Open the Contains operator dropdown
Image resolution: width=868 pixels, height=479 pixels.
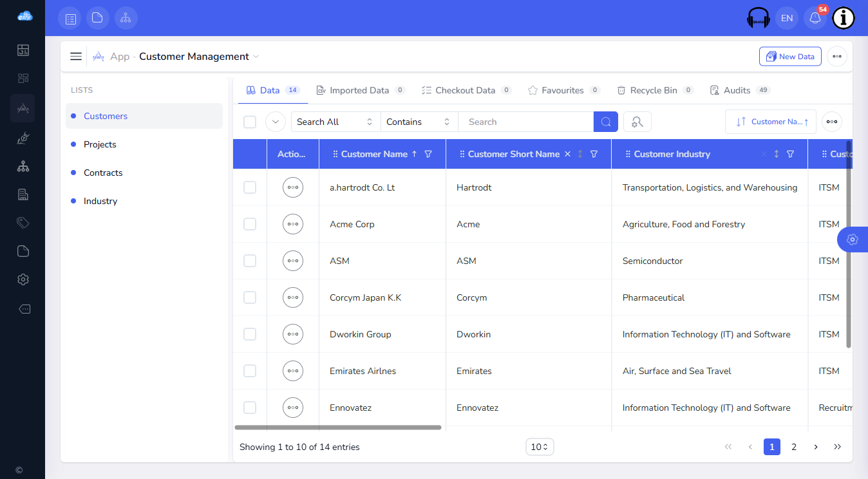(x=419, y=122)
